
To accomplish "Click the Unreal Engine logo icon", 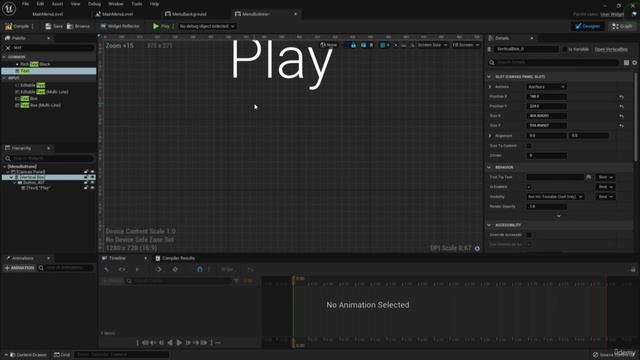I will [9, 8].
